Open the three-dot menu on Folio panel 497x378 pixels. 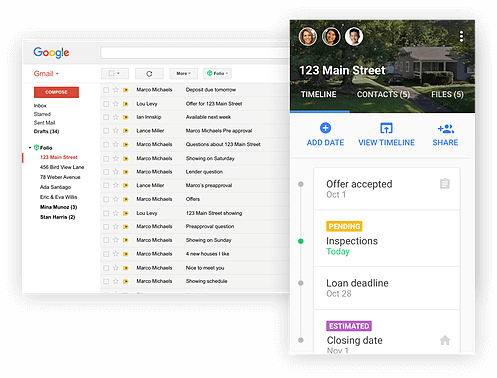pos(461,36)
